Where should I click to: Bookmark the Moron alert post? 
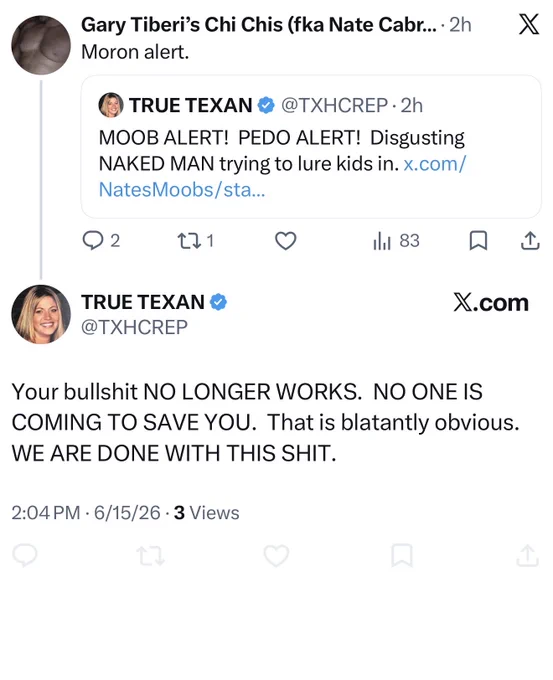(478, 240)
